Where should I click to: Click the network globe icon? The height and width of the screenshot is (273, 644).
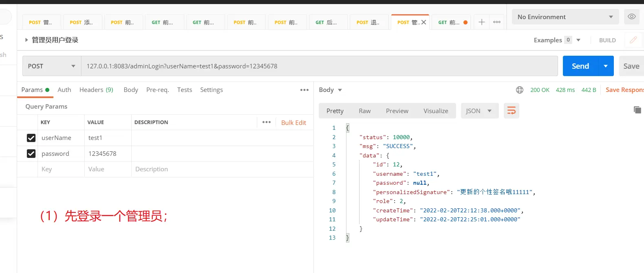[x=519, y=90]
